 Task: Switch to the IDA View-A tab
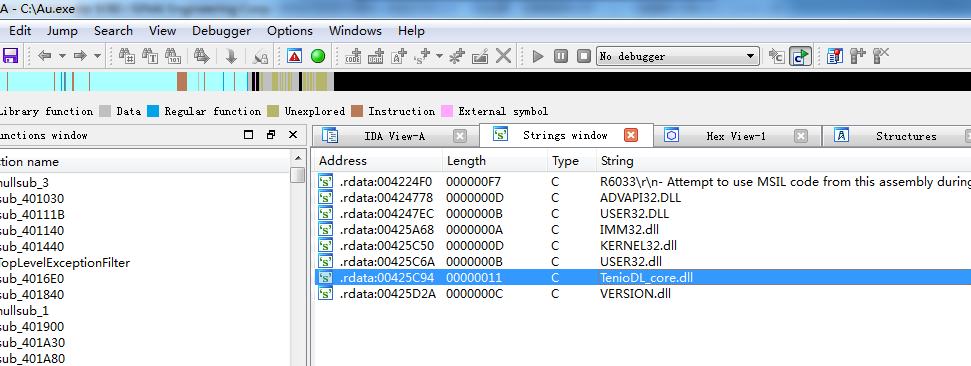click(394, 136)
